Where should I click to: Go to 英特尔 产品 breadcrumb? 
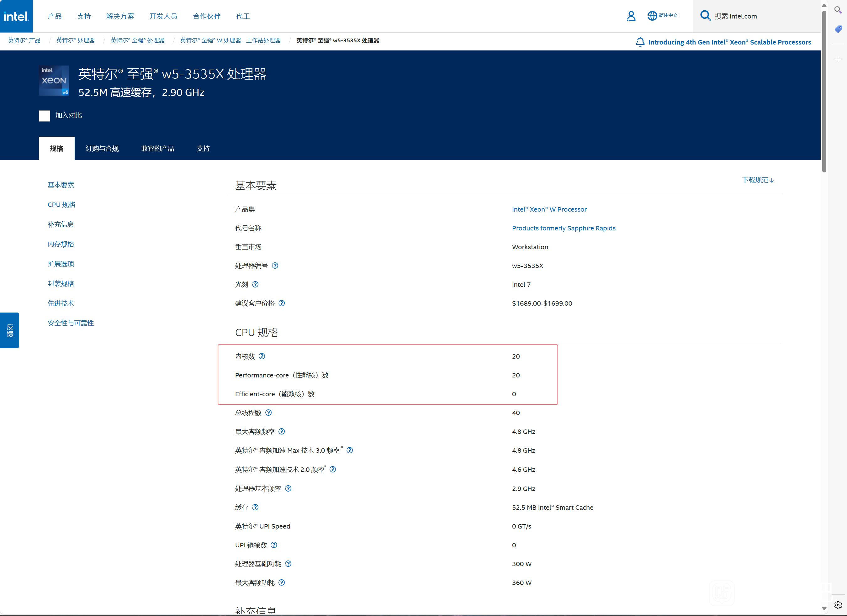24,40
